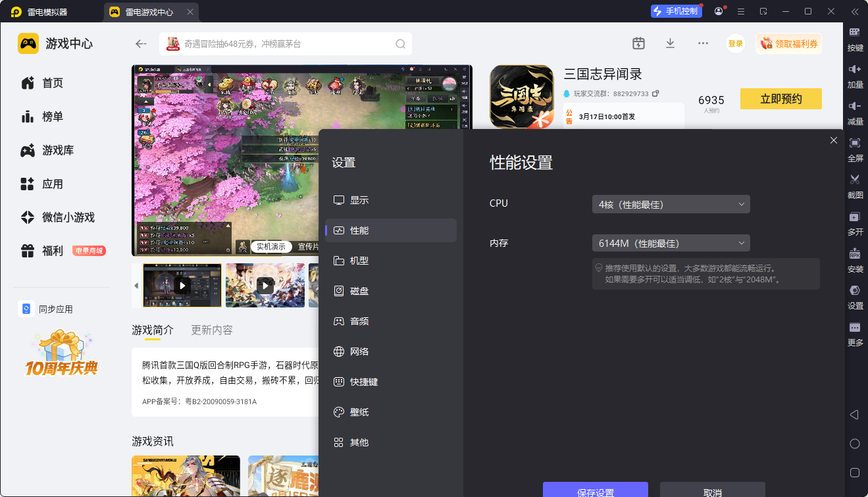Click the keyboard mapping (按键) icon

click(x=855, y=33)
